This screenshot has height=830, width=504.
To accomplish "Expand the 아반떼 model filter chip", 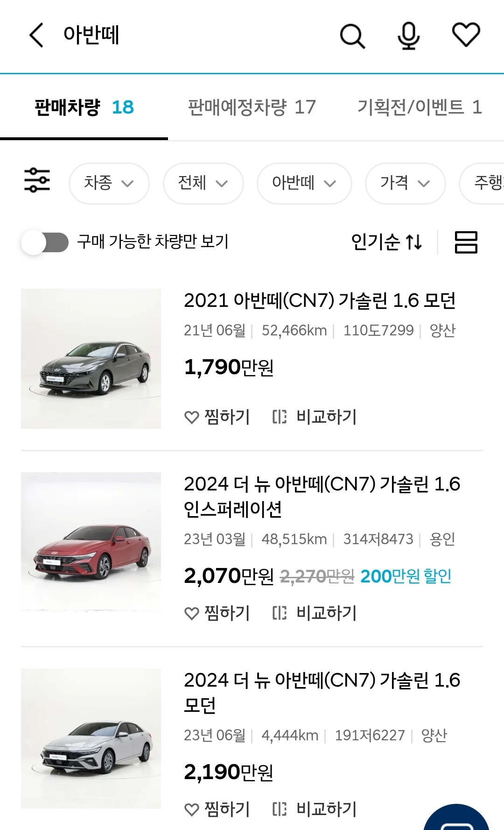I will [304, 183].
